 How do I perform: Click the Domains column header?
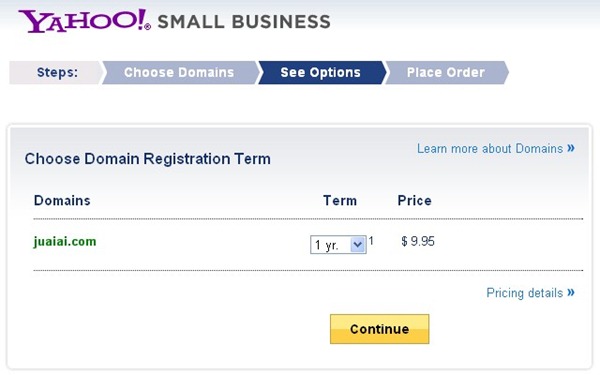pos(62,201)
